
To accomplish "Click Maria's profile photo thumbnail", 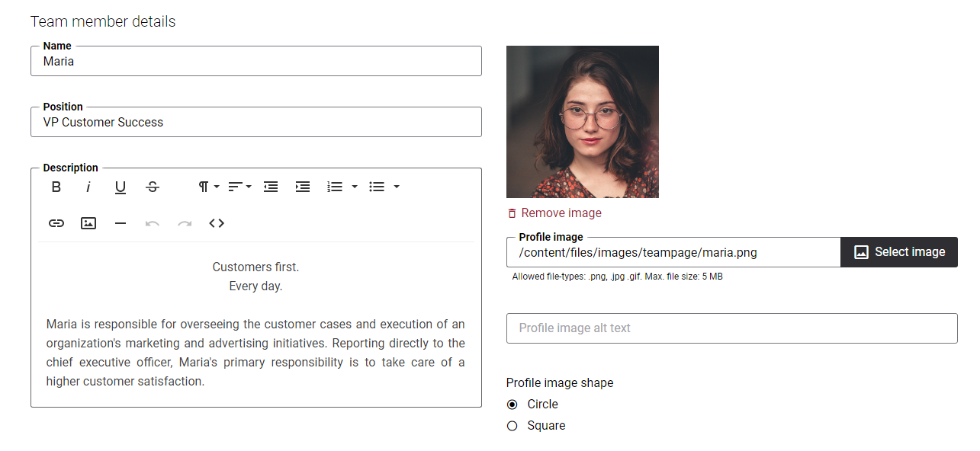I will (x=583, y=122).
